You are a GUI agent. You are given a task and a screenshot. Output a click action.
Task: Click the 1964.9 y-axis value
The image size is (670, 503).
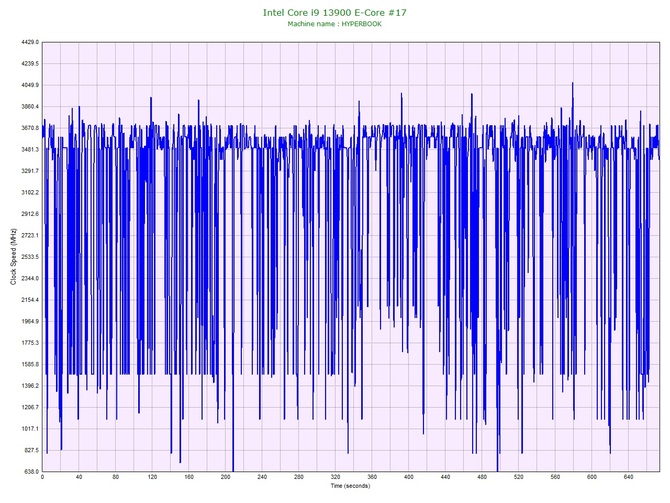30,321
